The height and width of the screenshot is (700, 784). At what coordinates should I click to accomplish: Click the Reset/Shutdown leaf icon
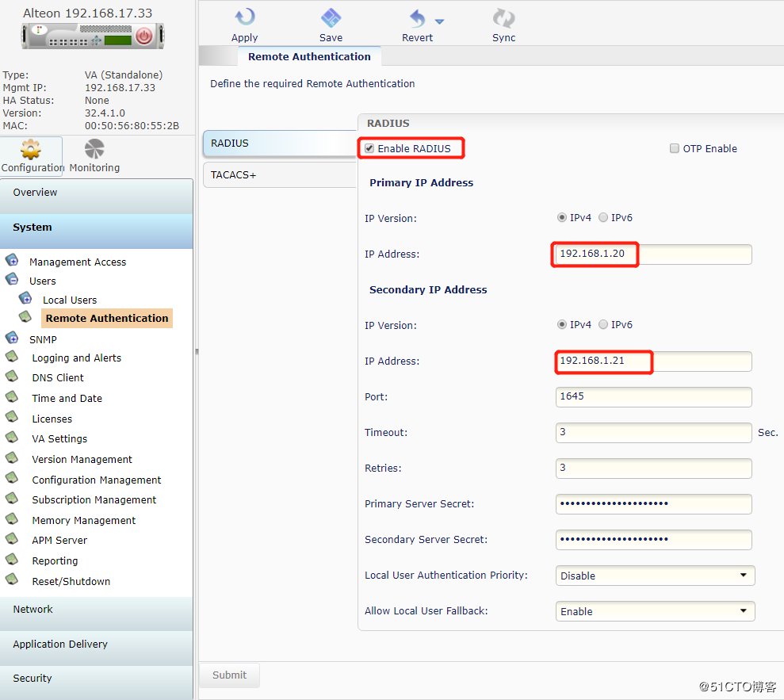click(x=12, y=580)
